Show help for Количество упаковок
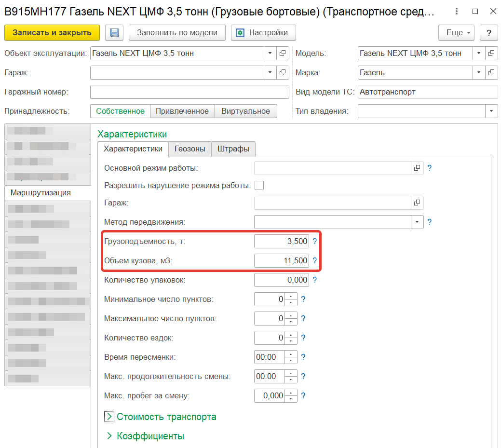Viewport: 501px width, 448px height. pyautogui.click(x=315, y=280)
